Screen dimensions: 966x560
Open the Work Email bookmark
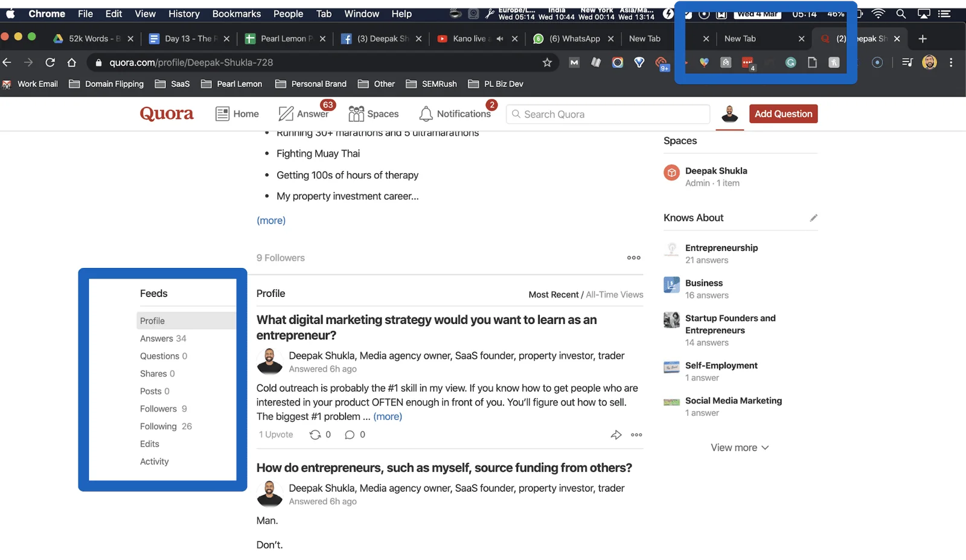pos(31,84)
